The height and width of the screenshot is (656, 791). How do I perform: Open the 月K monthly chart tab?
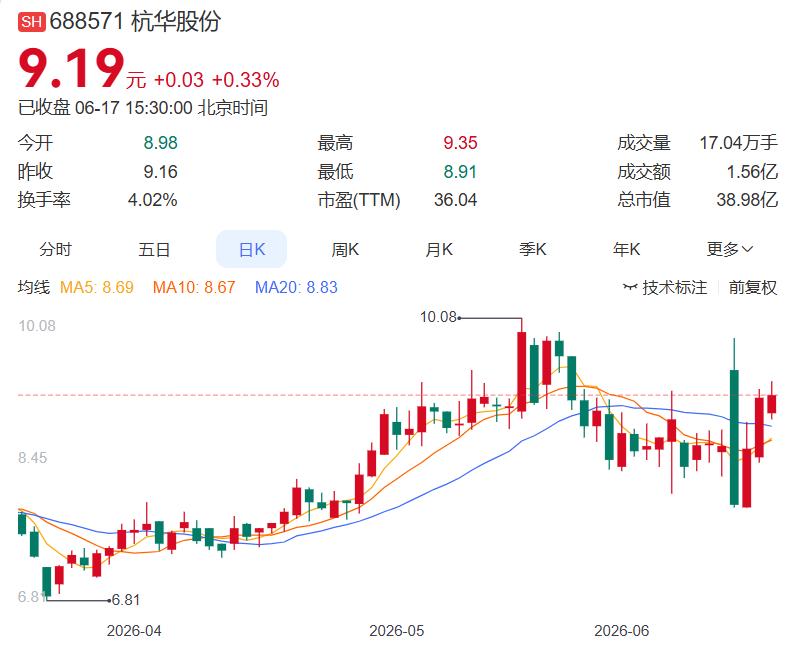coord(439,249)
